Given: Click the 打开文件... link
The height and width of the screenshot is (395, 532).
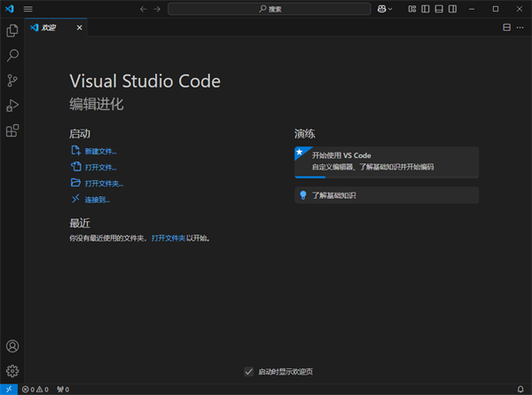Looking at the screenshot, I should (100, 168).
